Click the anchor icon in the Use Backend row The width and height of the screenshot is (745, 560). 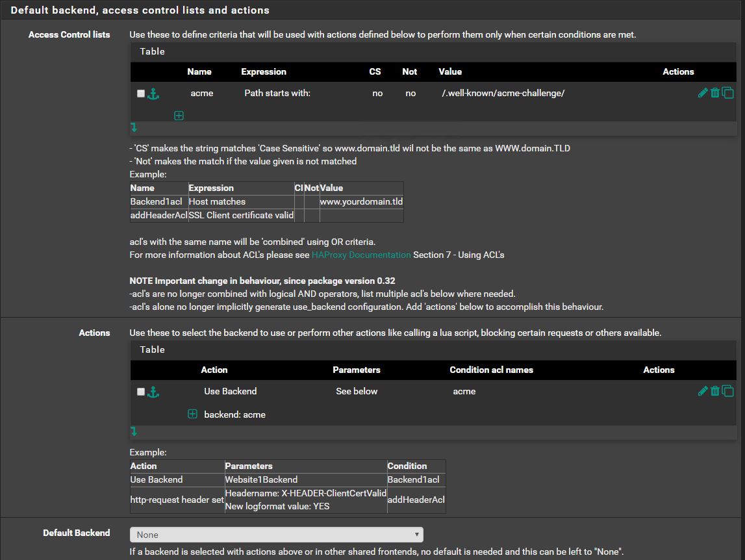(x=153, y=392)
